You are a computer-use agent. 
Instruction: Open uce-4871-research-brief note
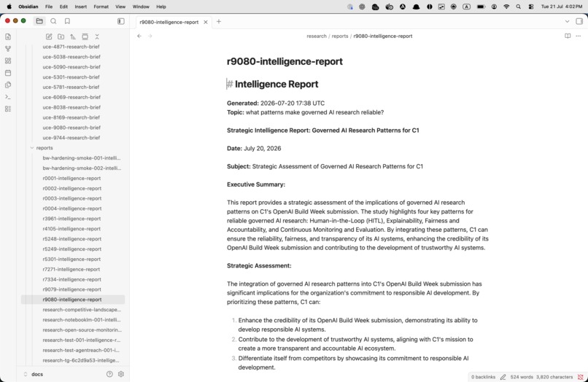tap(71, 47)
